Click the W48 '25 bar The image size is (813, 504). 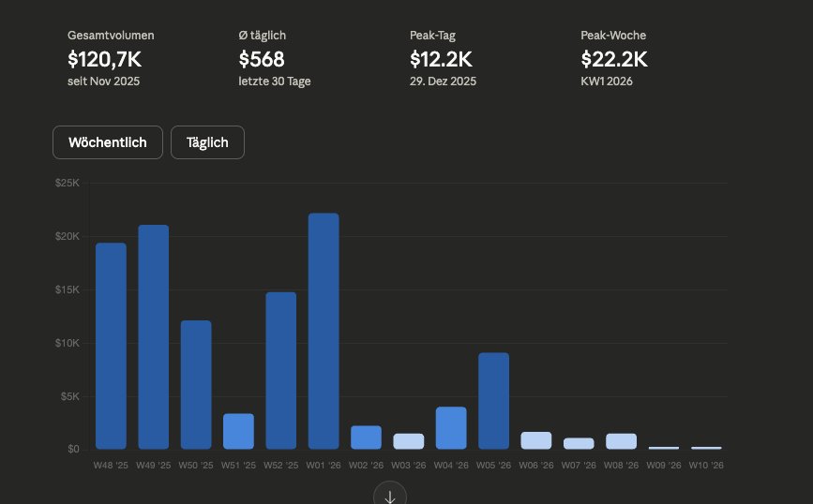coord(111,346)
